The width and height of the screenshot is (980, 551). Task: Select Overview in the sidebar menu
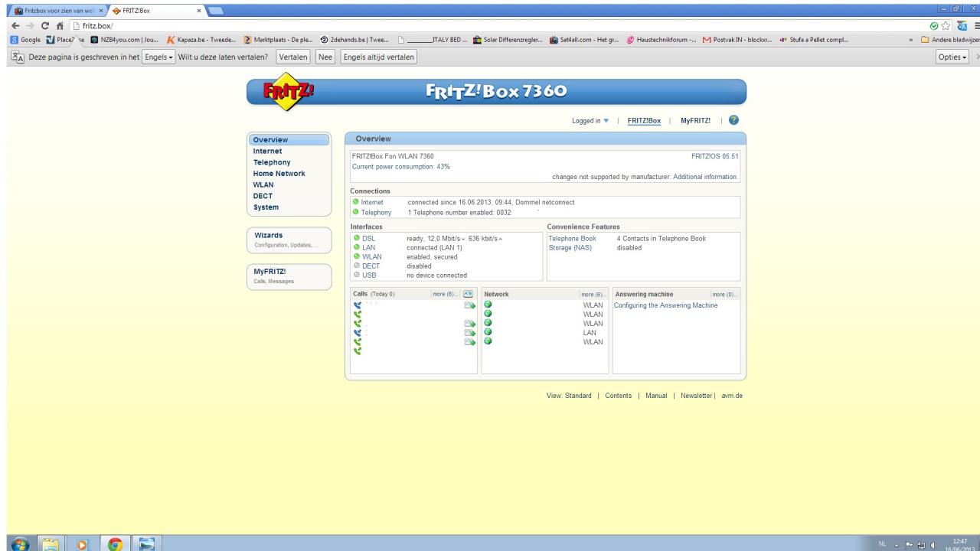(289, 140)
